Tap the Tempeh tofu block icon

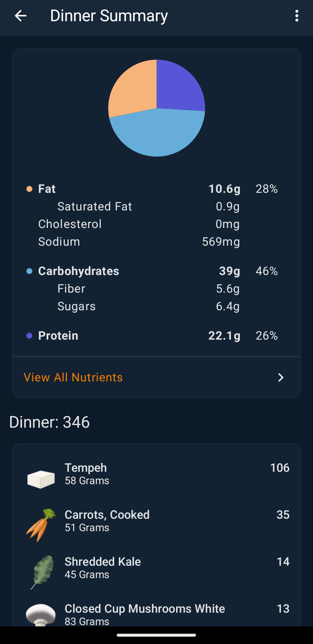tap(41, 479)
